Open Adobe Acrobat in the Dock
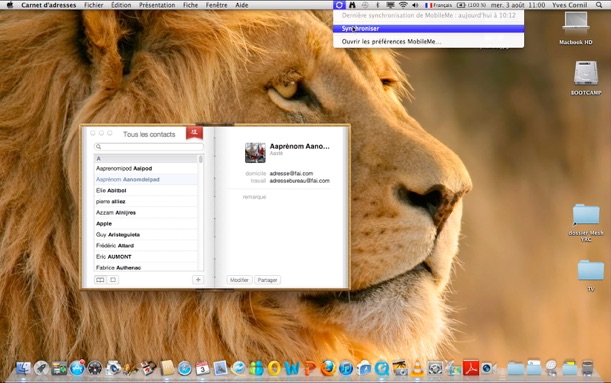611x383 pixels. (x=471, y=368)
